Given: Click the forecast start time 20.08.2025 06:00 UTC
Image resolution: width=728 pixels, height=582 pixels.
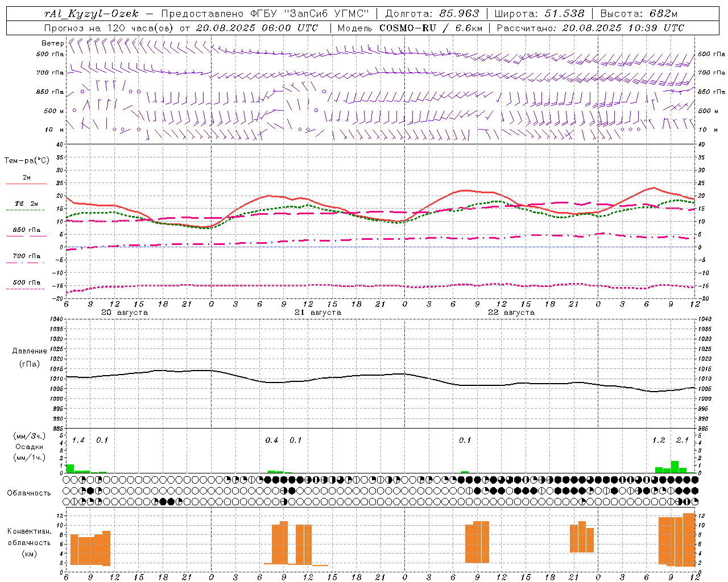Looking at the screenshot, I should [x=257, y=28].
